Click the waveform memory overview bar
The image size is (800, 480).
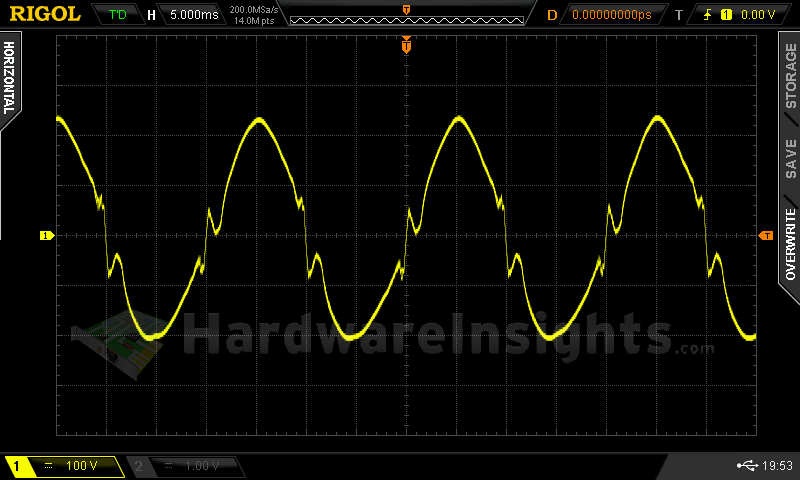407,20
